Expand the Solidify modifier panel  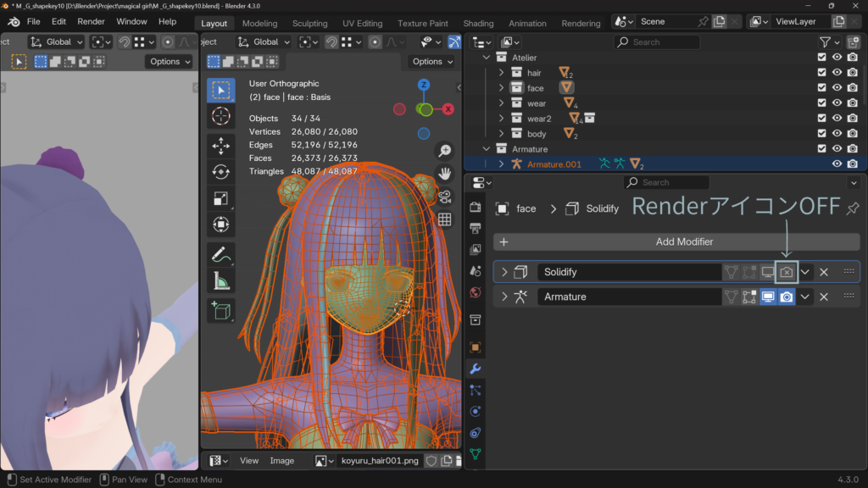click(506, 271)
